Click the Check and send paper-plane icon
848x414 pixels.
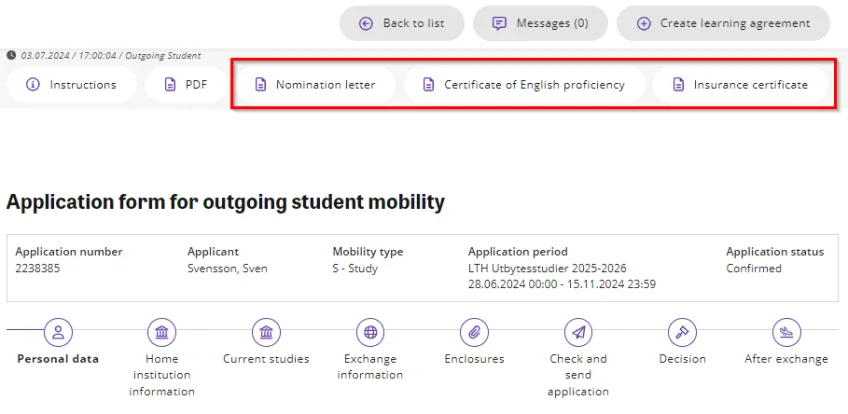click(x=578, y=332)
